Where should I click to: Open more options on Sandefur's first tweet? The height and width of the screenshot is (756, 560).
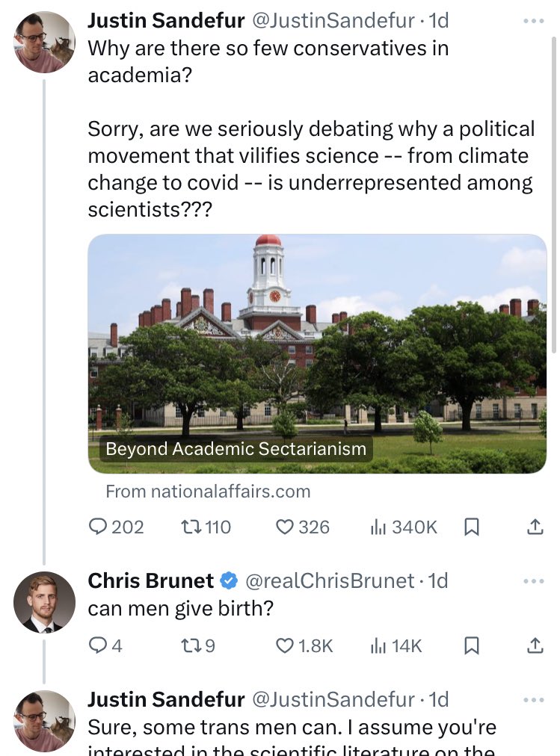(x=534, y=22)
